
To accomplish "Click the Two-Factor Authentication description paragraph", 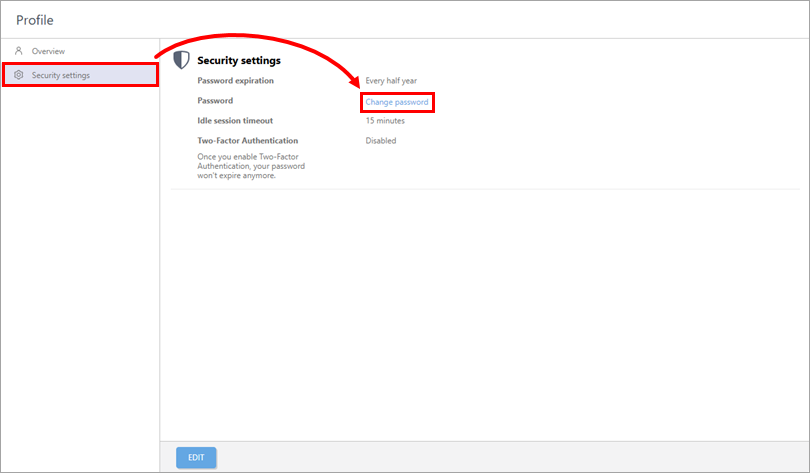I will pos(250,166).
